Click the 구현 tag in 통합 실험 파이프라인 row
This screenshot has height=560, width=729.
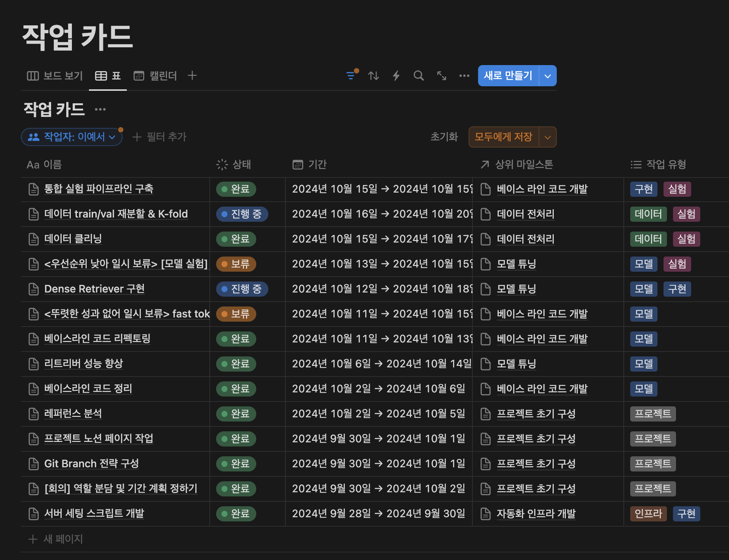[x=644, y=189]
